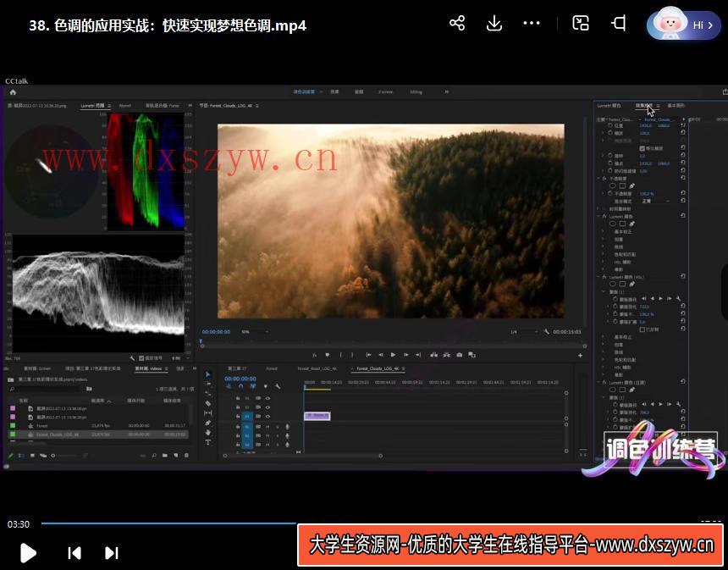Add a marker in program monitor
The height and width of the screenshot is (570, 728).
(x=328, y=355)
